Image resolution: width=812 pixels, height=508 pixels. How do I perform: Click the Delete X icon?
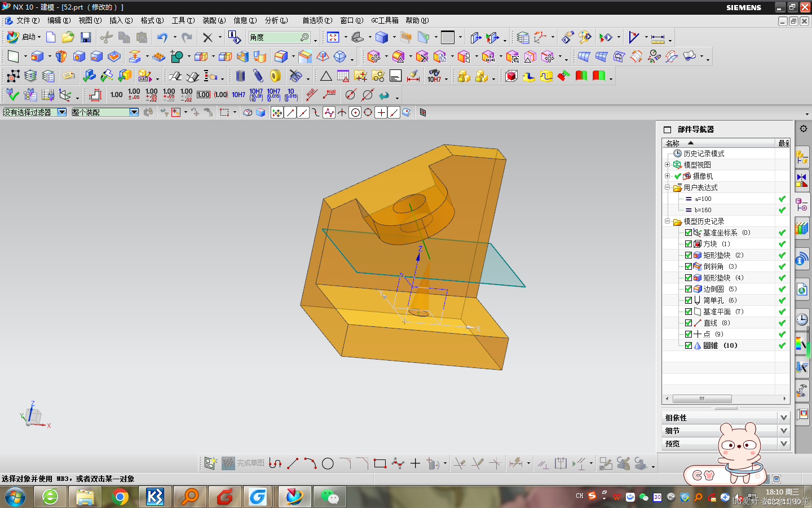[208, 37]
